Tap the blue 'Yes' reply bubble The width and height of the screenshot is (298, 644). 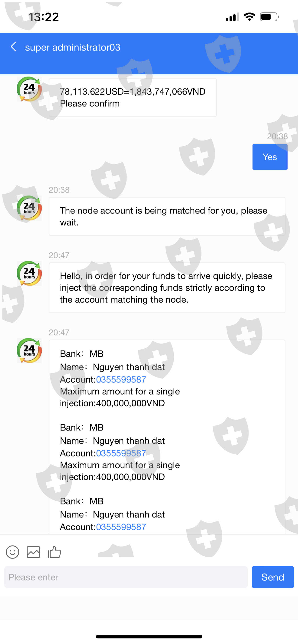(270, 157)
